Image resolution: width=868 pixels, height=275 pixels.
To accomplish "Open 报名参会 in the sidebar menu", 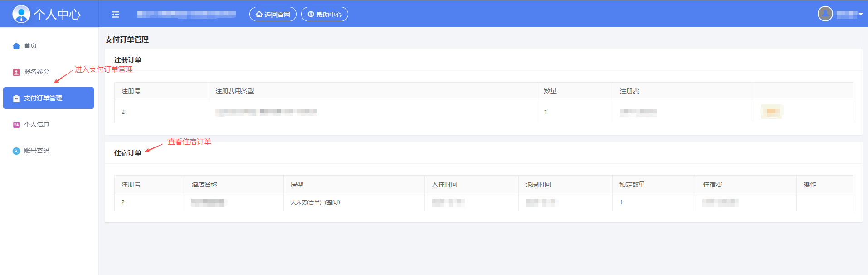I will (x=37, y=72).
